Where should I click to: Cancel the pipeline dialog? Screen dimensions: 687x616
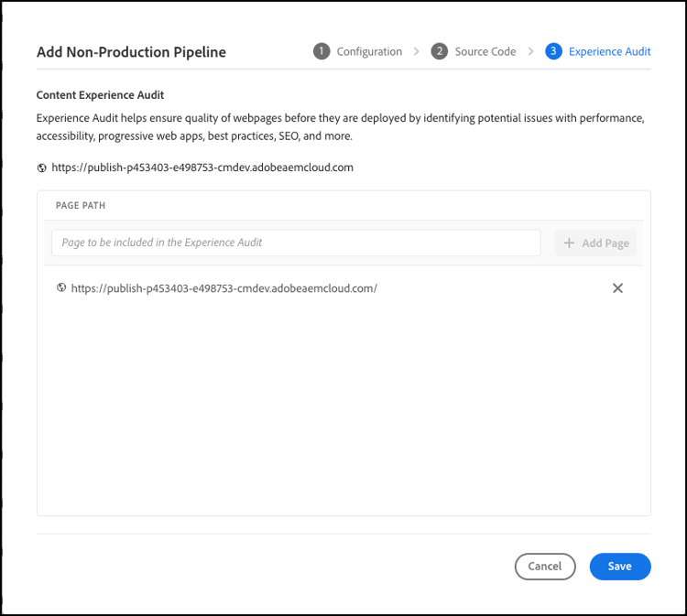[x=545, y=567]
